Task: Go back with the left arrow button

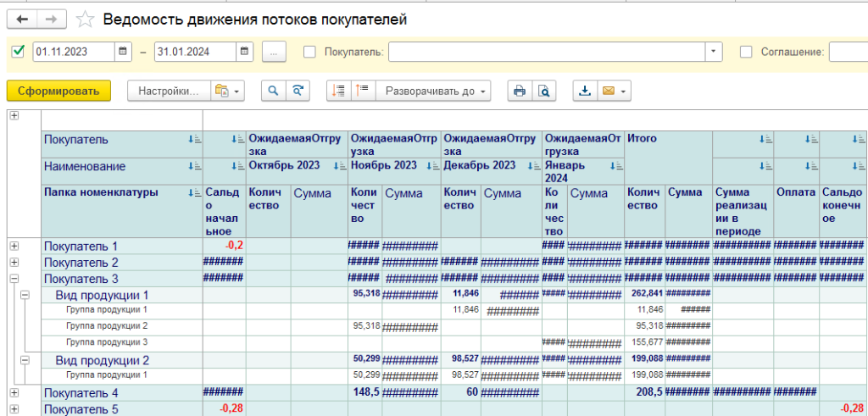Action: click(22, 20)
